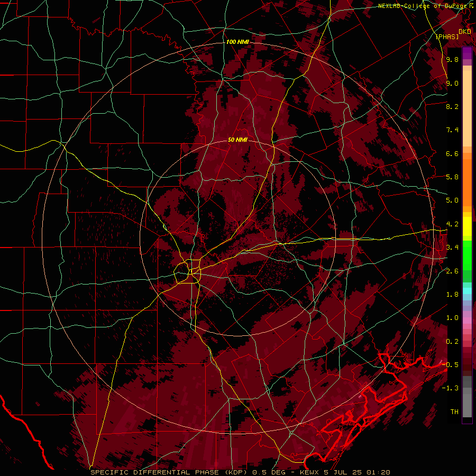This screenshot has height=476, width=476.
Task: Click the light peach band of the color scale
Action: coord(467,109)
